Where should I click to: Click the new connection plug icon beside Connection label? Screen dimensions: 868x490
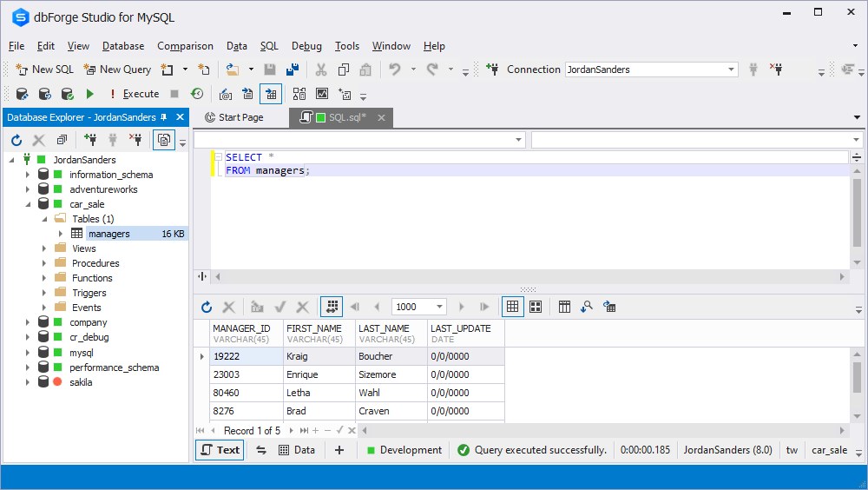[492, 70]
